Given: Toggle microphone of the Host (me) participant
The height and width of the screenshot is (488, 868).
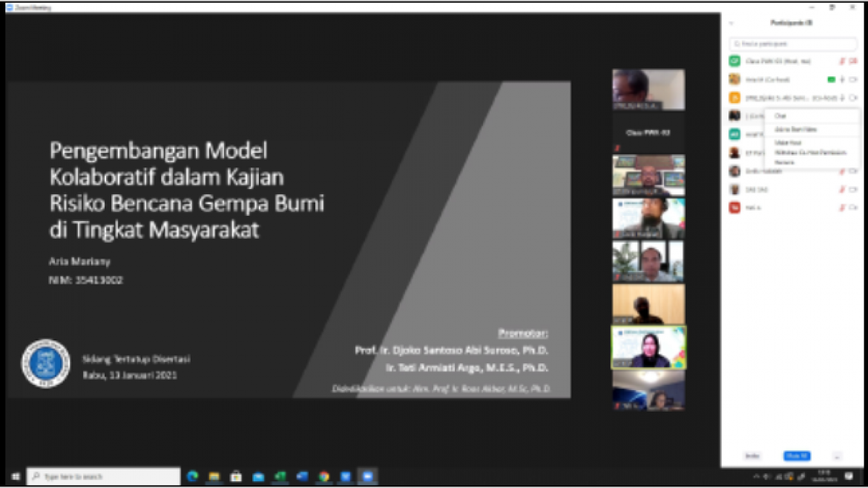Looking at the screenshot, I should point(842,61).
